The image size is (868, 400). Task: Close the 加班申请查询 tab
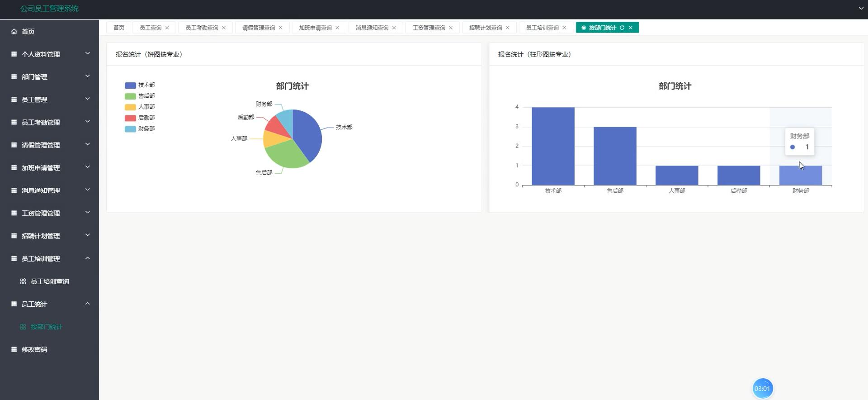click(337, 28)
